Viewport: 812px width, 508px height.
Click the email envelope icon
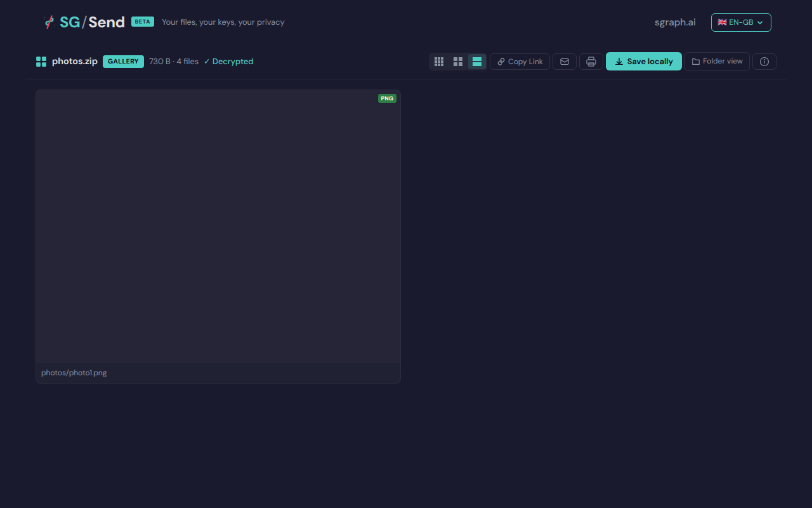[x=565, y=62]
